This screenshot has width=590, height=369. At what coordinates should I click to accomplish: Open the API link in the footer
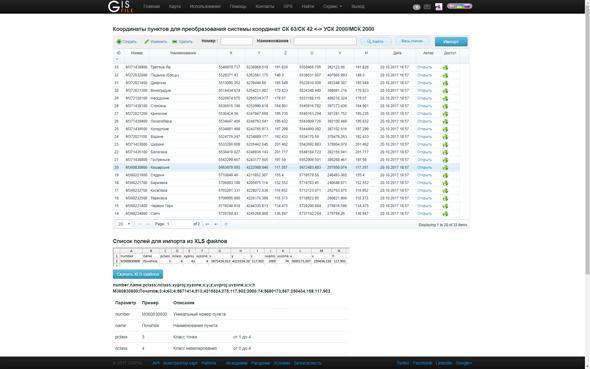tap(156, 363)
